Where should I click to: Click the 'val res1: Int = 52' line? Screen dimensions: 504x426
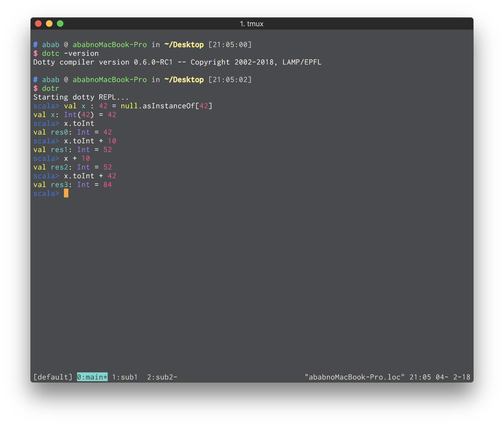[x=72, y=150]
